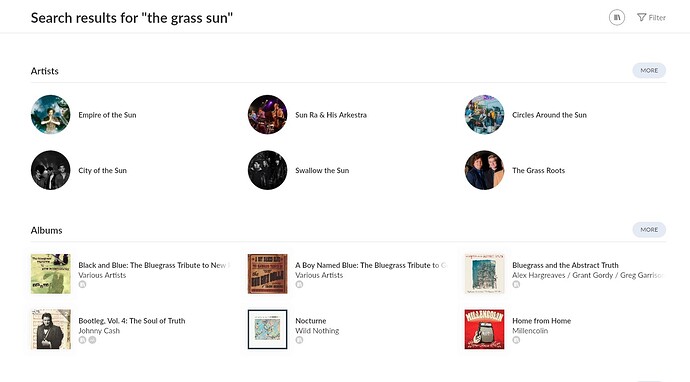The width and height of the screenshot is (690, 382).
Task: Open the Filter funnel icon
Action: (x=641, y=18)
